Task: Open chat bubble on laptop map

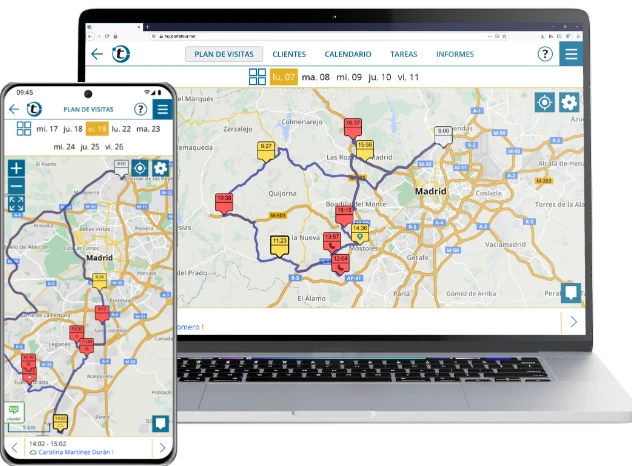Action: click(x=571, y=292)
